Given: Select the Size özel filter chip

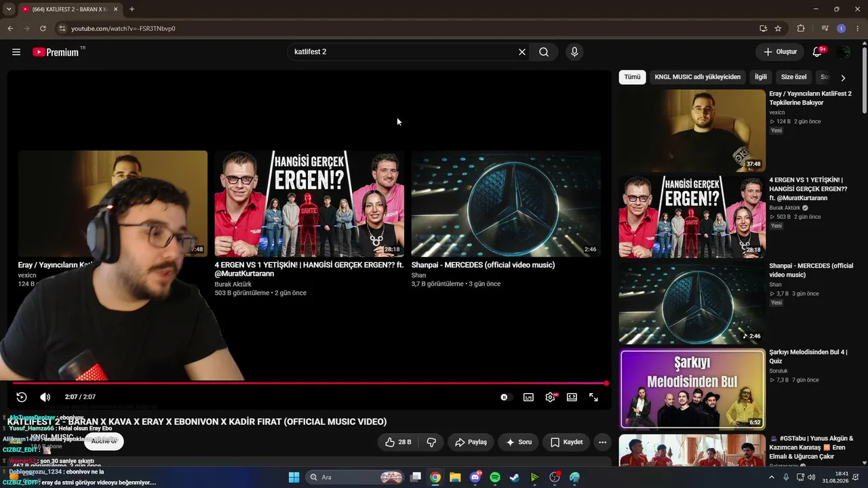Looking at the screenshot, I should pyautogui.click(x=793, y=77).
